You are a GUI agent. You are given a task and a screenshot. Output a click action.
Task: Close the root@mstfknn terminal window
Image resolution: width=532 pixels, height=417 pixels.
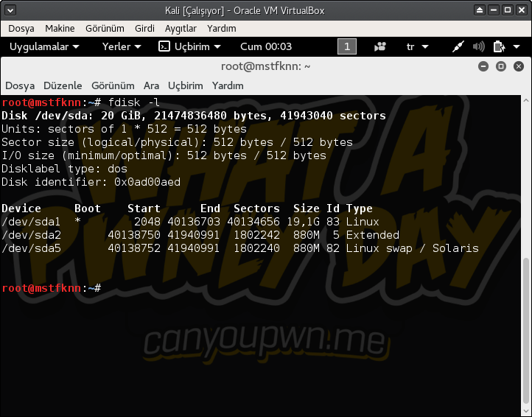519,66
